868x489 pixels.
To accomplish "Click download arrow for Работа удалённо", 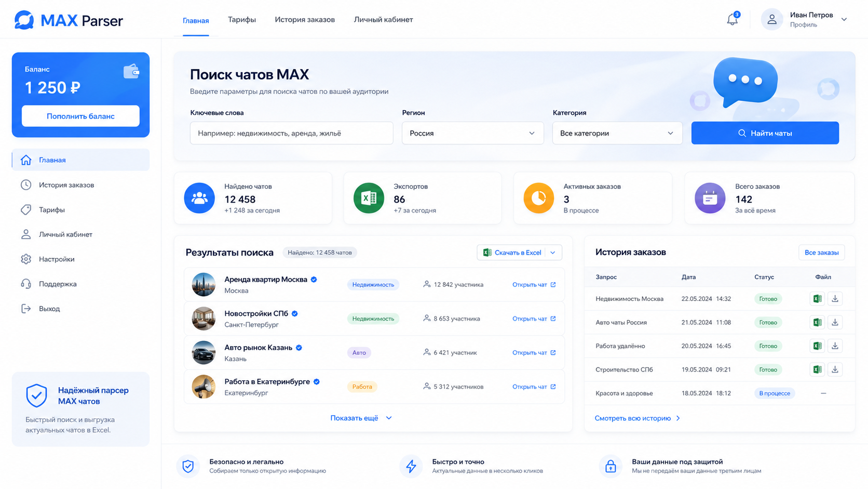I will (835, 346).
